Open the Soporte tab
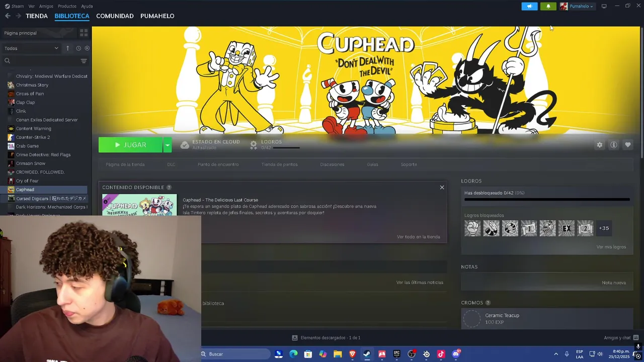The image size is (644, 362). (409, 164)
